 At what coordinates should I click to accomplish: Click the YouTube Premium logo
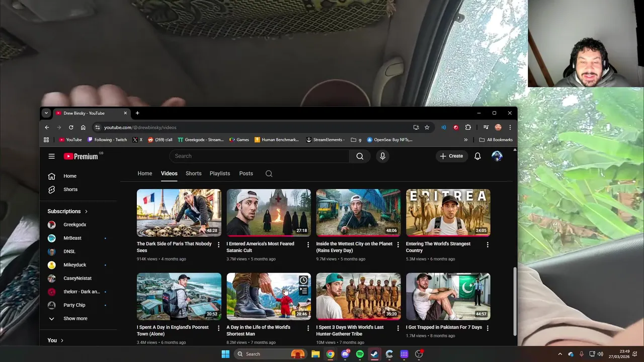point(81,156)
